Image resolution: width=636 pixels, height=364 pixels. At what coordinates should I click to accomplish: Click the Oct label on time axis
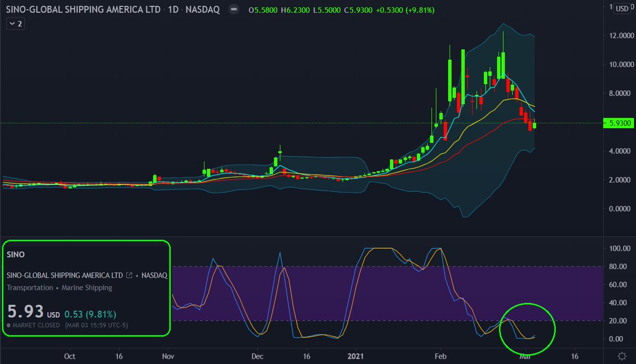click(x=69, y=356)
